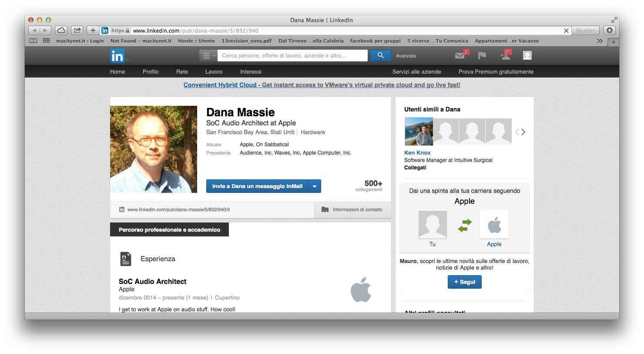Screen dimensions: 644x354
Task: Click the public profile URL link
Action: (178, 209)
